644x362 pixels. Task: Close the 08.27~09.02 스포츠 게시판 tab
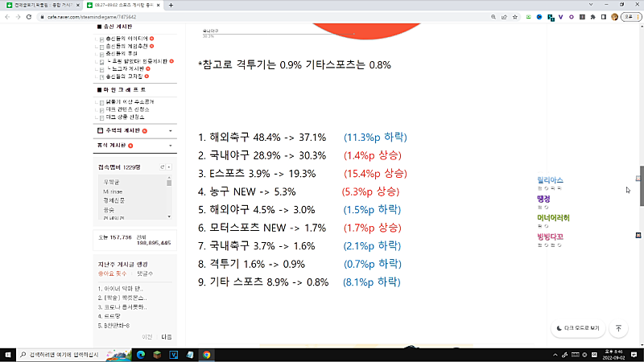[158, 6]
